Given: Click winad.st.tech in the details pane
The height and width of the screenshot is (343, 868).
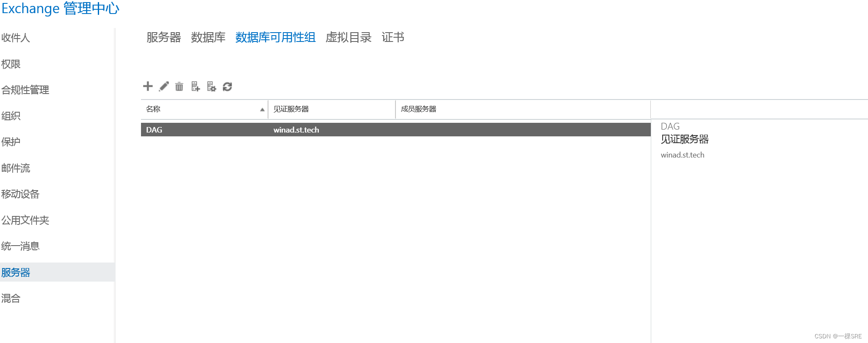Looking at the screenshot, I should coord(683,155).
